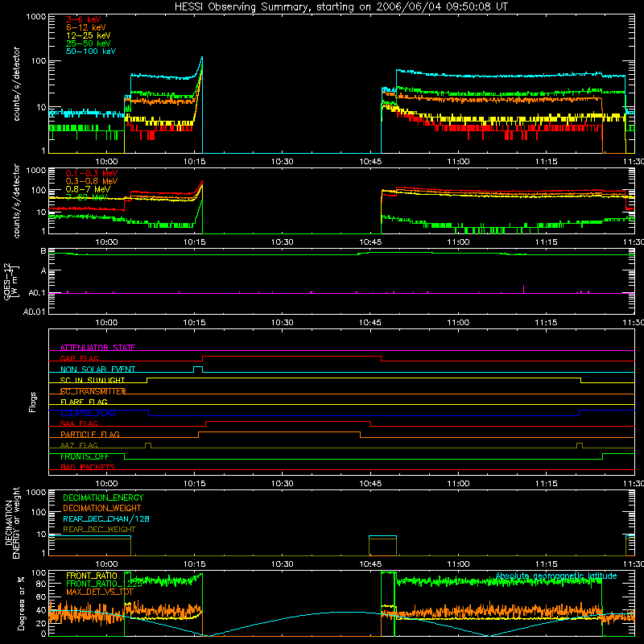Click the 10:15 tick under the decimation plot
644x644 pixels.
194,564
